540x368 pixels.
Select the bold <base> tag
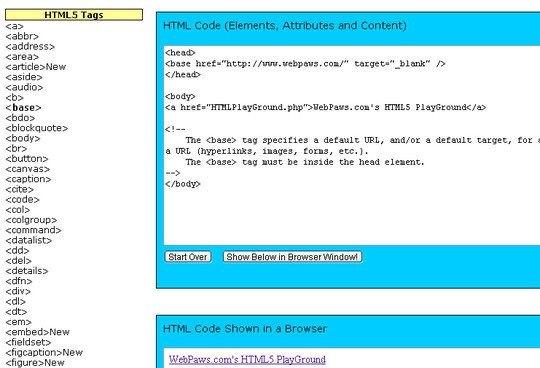23,108
